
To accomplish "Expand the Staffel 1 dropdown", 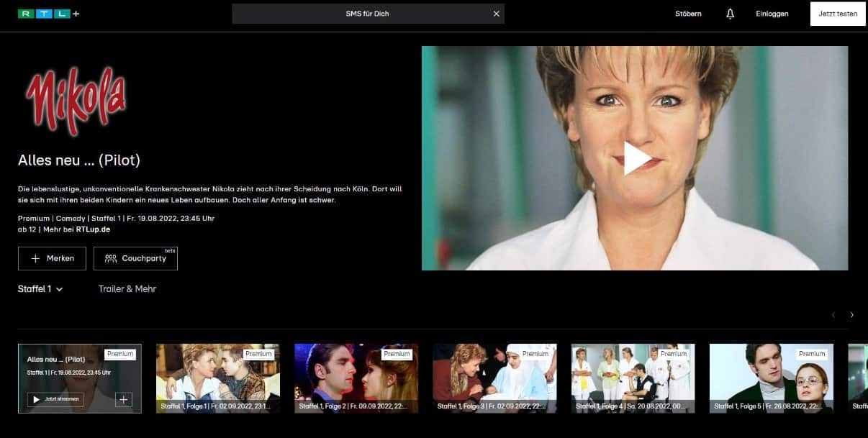I will pyautogui.click(x=40, y=289).
